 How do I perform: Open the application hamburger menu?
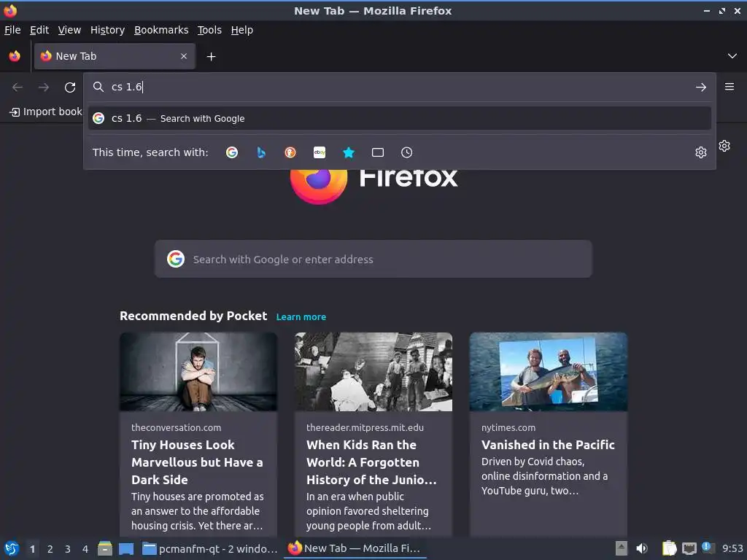(x=729, y=87)
